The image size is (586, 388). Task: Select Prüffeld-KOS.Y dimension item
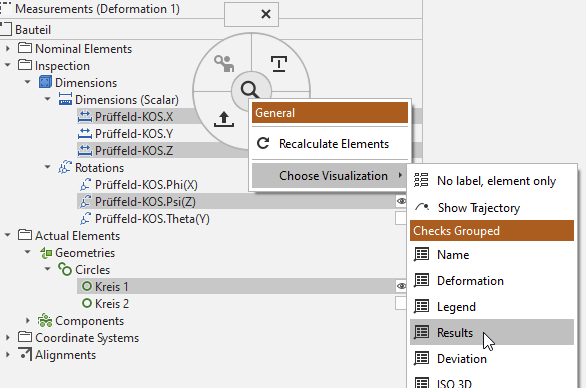click(x=134, y=133)
